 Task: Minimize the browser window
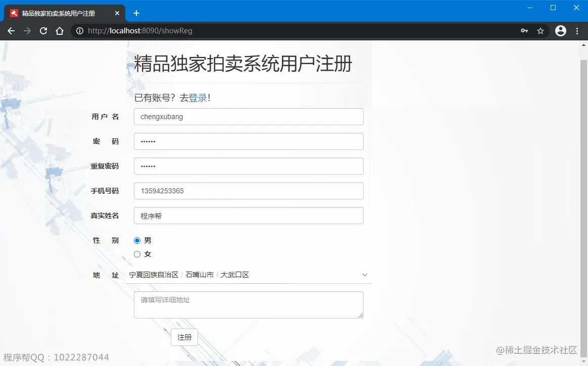(x=530, y=8)
